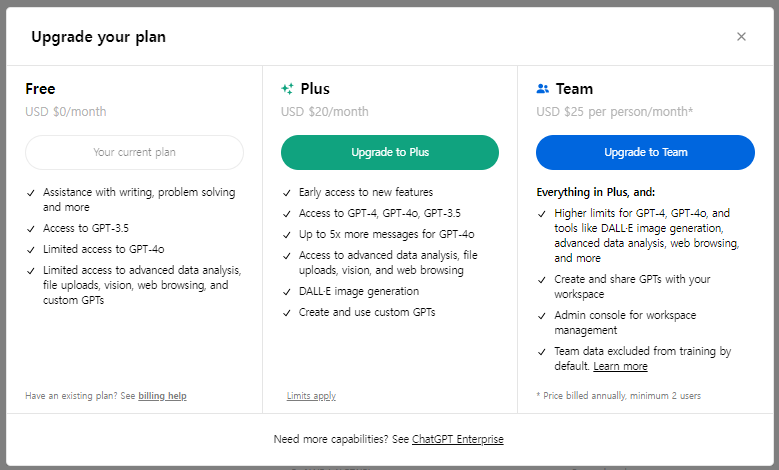Click the USD $20/month price text
Image resolution: width=779 pixels, height=470 pixels.
(324, 112)
